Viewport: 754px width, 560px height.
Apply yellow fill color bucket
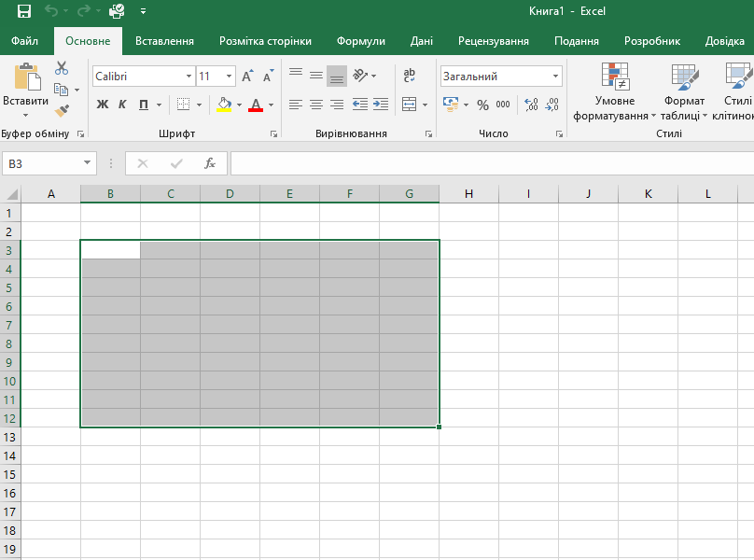click(224, 105)
